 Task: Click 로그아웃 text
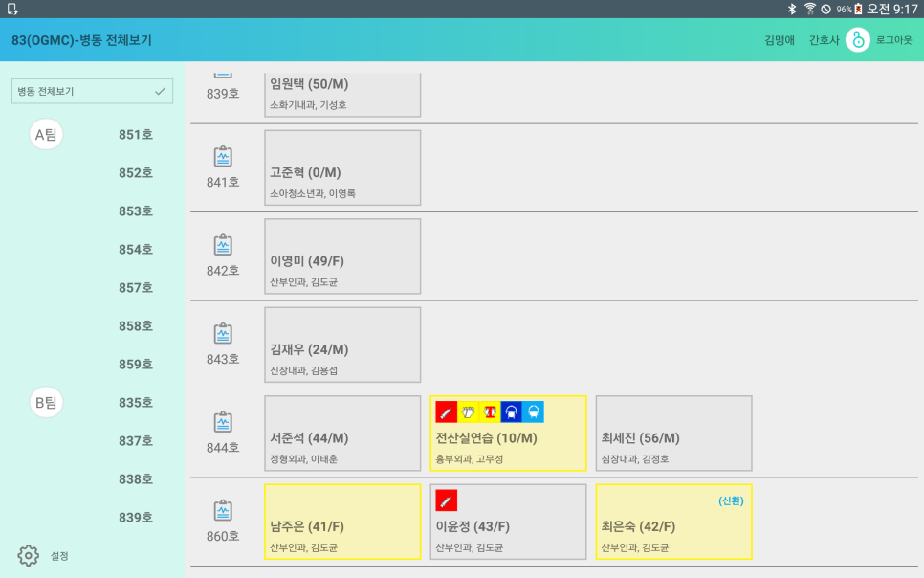[x=894, y=40]
